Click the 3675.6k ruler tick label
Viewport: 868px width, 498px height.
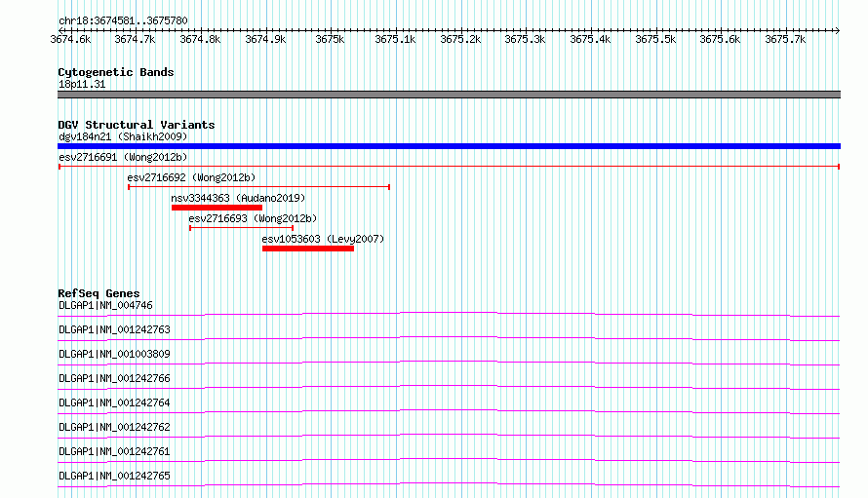[720, 39]
